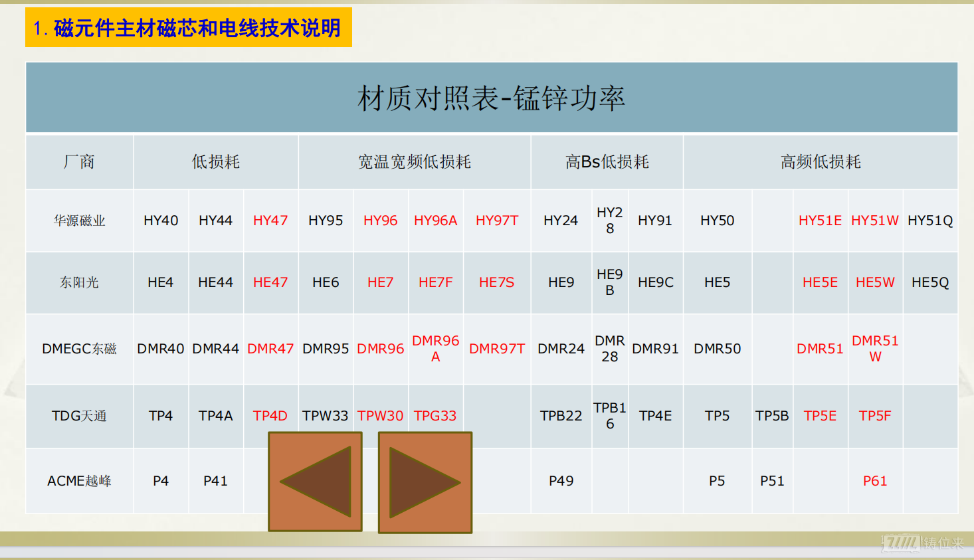Select red cell DMR47

click(x=270, y=349)
